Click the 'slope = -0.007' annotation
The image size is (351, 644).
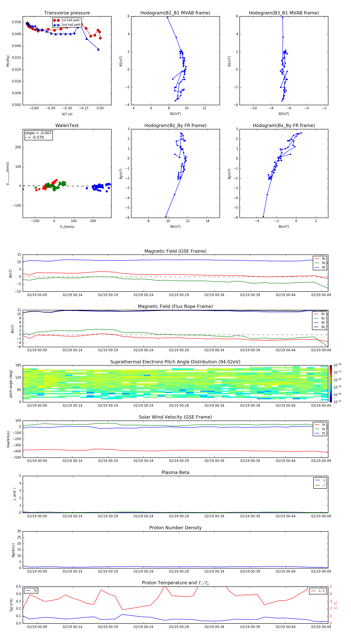[x=38, y=133]
